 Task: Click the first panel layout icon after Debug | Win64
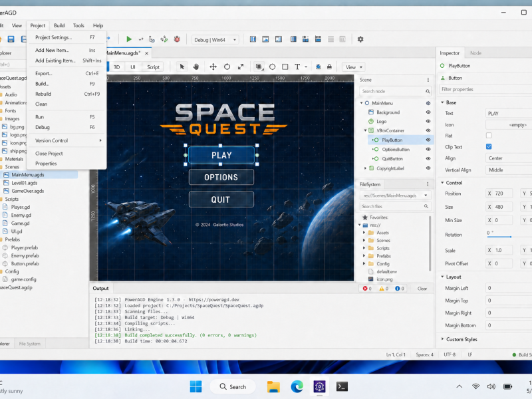pos(253,39)
